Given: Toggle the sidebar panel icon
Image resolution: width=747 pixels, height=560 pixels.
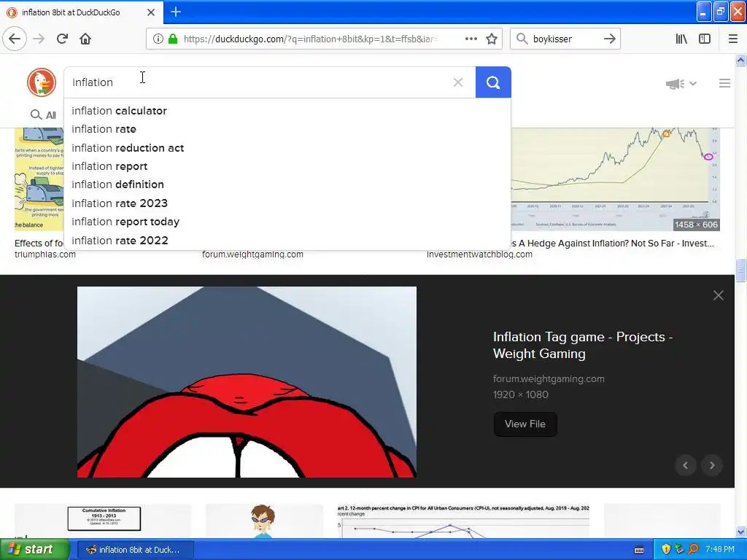Looking at the screenshot, I should (705, 39).
